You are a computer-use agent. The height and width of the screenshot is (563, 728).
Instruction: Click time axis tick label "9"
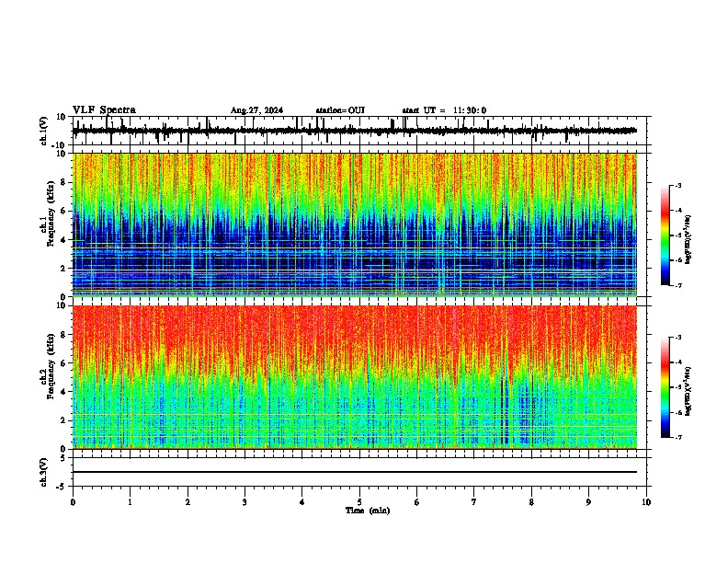click(588, 502)
